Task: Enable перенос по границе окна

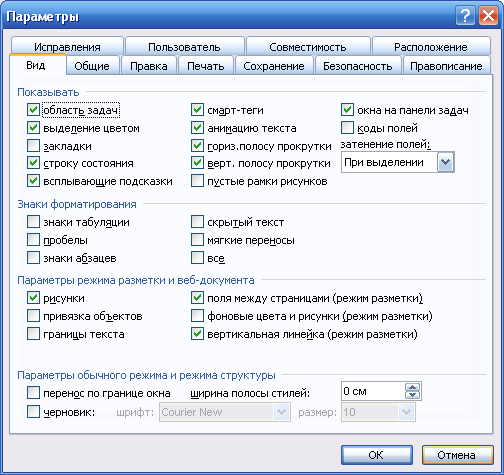Action: [x=33, y=393]
